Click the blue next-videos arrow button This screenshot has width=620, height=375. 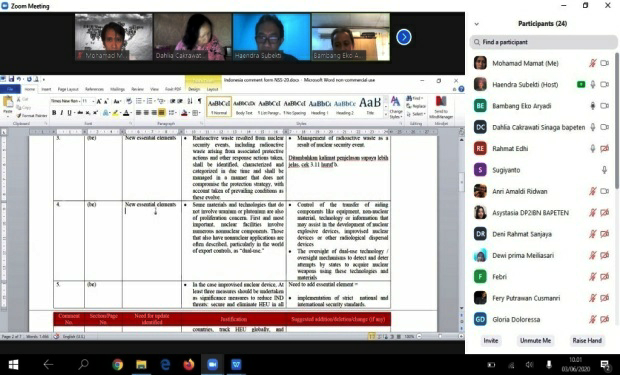point(404,37)
